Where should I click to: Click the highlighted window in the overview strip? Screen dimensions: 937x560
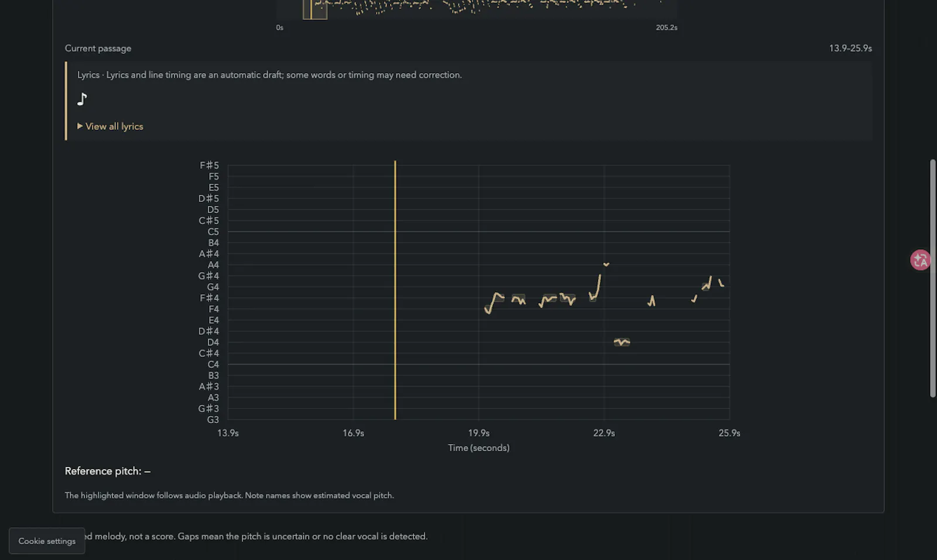[315, 9]
